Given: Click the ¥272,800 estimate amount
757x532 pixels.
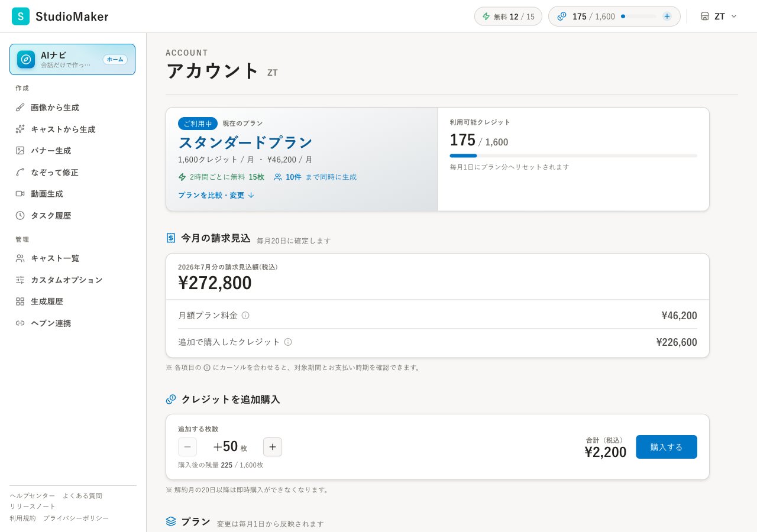Looking at the screenshot, I should [215, 283].
